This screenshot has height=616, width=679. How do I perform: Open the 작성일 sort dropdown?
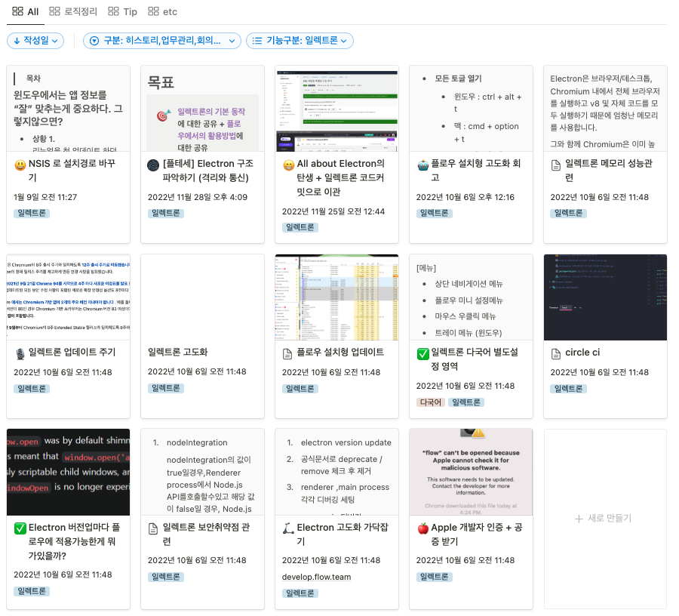coord(35,41)
